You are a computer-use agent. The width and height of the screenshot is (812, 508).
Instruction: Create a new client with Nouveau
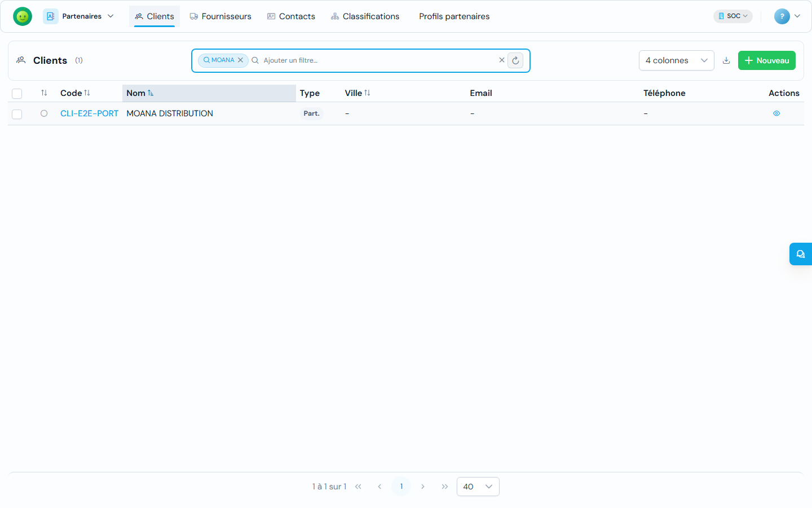point(766,60)
